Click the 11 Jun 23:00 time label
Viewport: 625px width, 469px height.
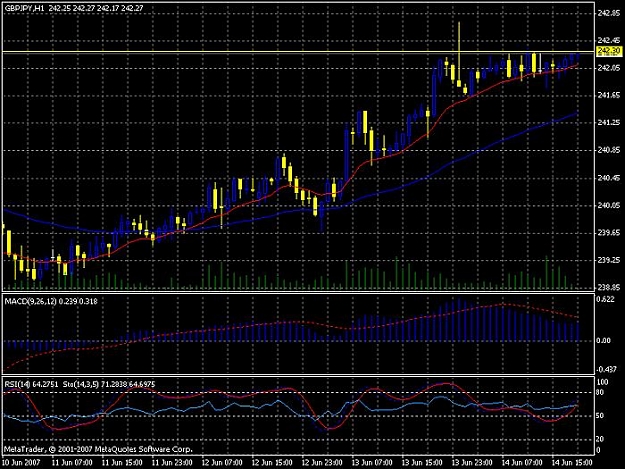click(x=172, y=463)
